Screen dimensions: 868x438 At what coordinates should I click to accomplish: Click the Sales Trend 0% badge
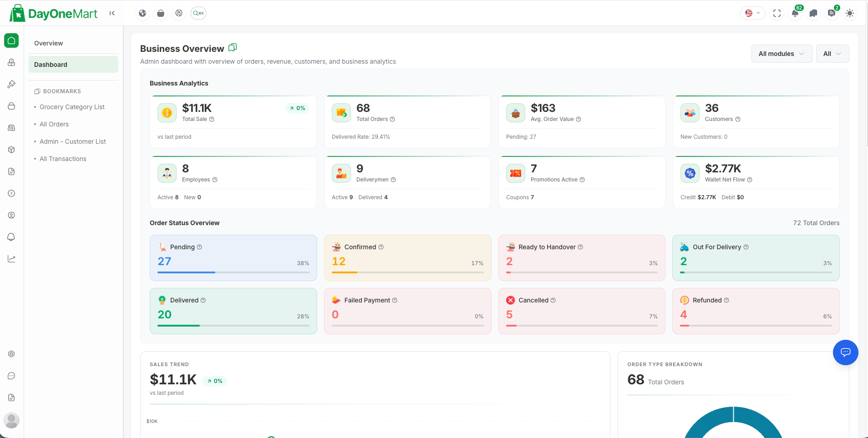point(215,381)
